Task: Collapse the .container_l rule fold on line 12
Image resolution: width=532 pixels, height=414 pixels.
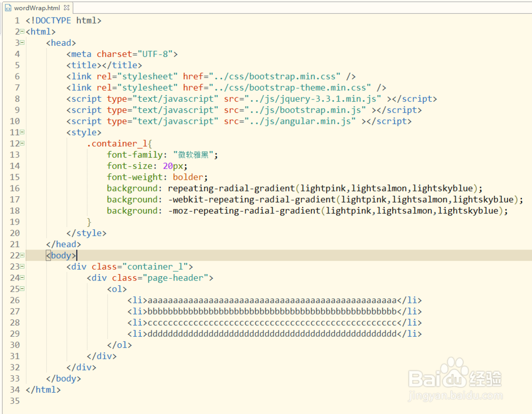Action: point(22,143)
